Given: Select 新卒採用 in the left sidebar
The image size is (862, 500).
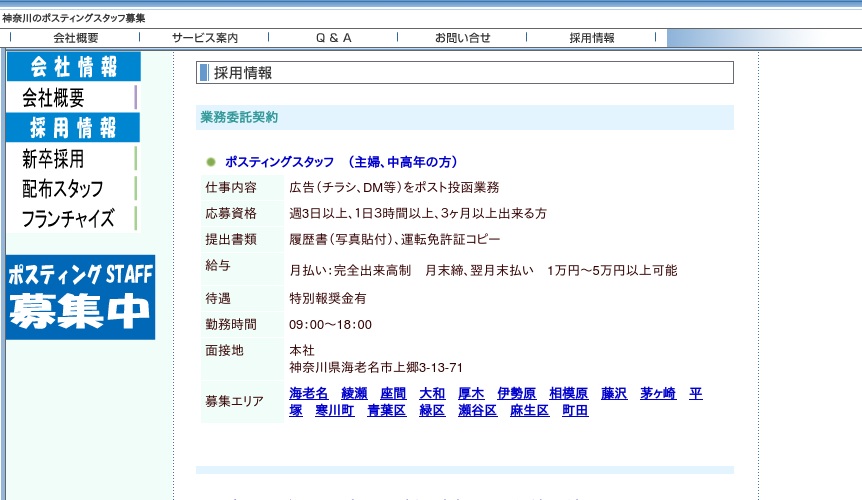Looking at the screenshot, I should 53,159.
